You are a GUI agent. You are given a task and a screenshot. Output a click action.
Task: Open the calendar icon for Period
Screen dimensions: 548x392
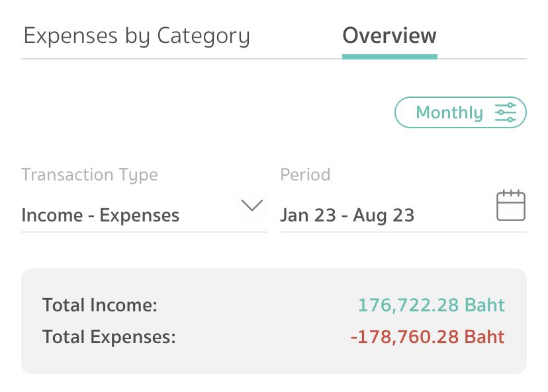[510, 206]
